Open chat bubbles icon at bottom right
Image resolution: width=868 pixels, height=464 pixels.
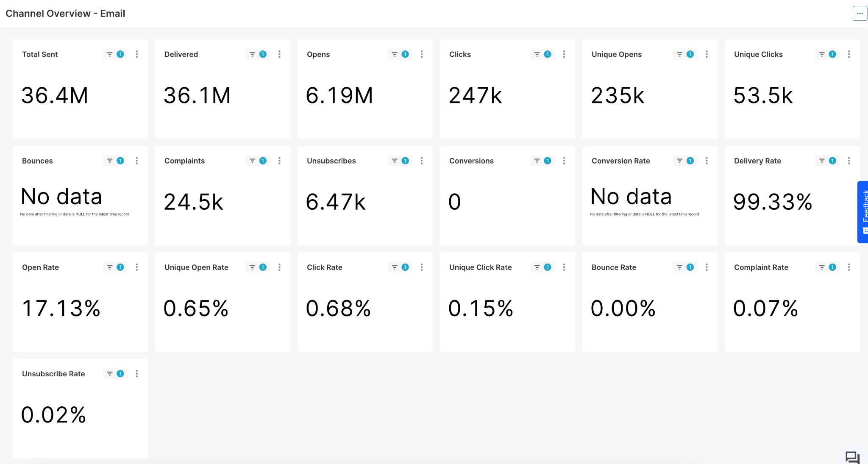click(x=852, y=457)
